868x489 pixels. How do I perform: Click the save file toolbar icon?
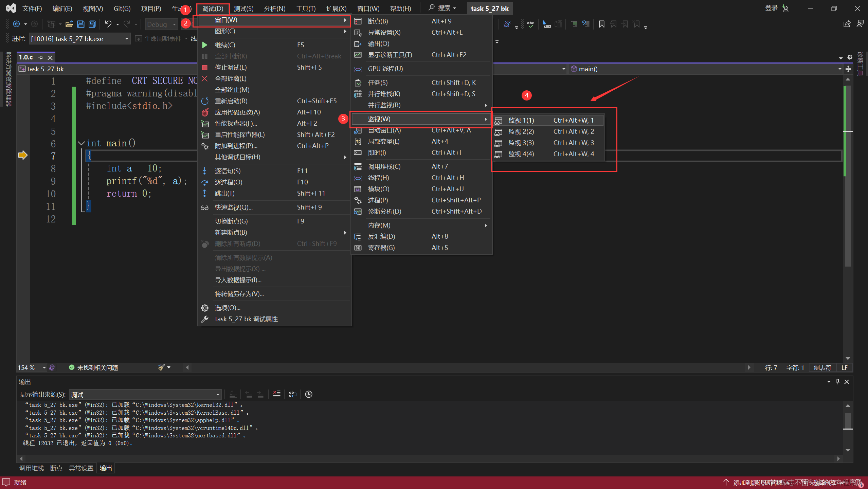coord(80,24)
